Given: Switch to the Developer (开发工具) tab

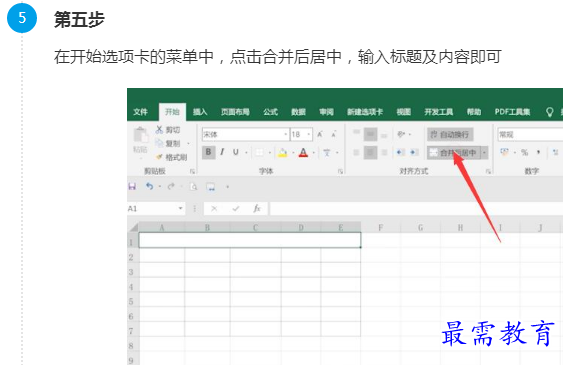Looking at the screenshot, I should click(438, 112).
